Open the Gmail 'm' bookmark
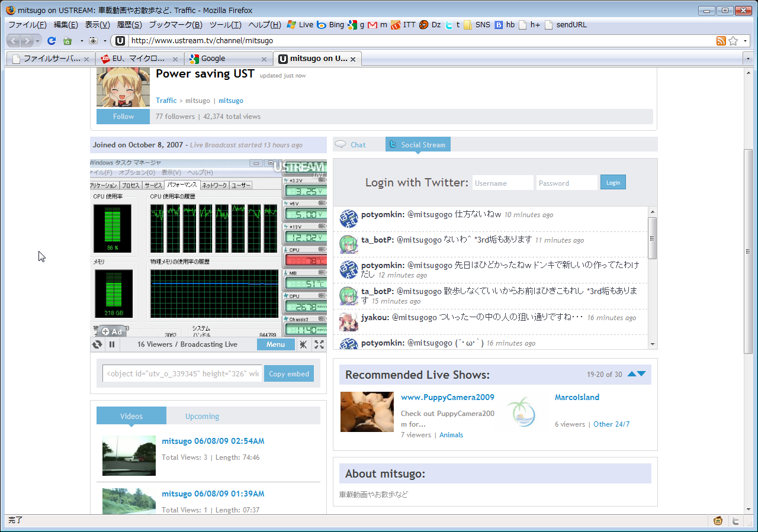Screen dimensions: 758x532 pyautogui.click(x=377, y=25)
